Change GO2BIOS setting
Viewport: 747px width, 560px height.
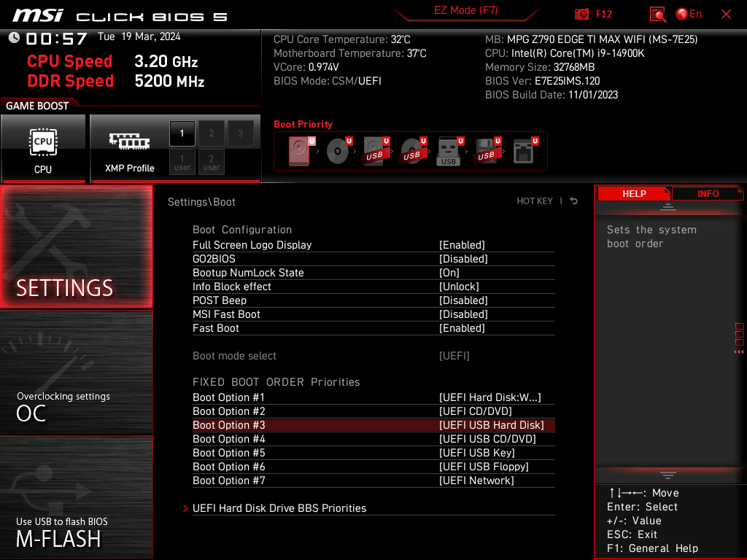pyautogui.click(x=373, y=259)
